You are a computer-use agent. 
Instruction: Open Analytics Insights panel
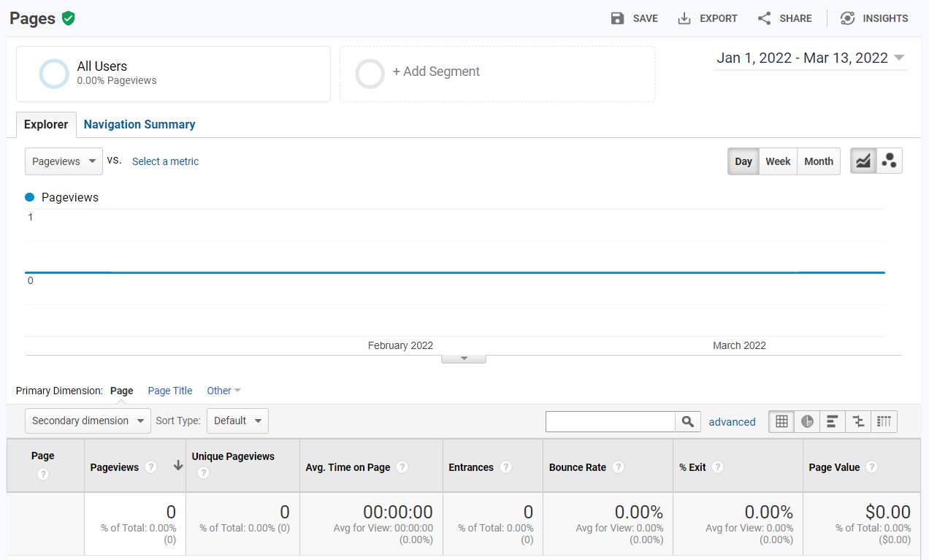[x=873, y=18]
